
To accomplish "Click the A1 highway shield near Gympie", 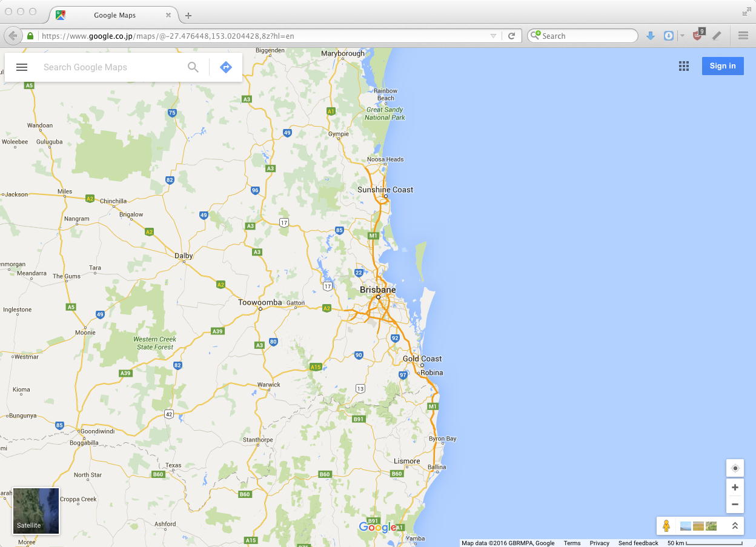I will coord(331,111).
